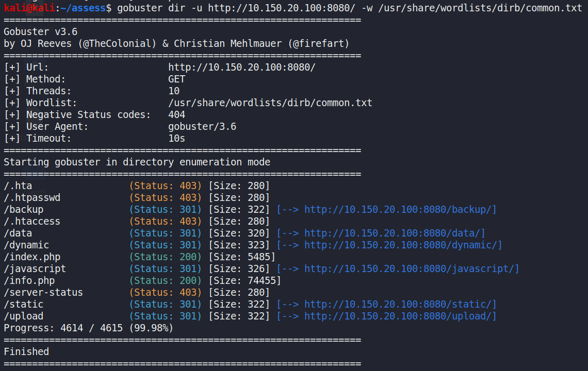
Task: Click the /index.php result path
Action: pyautogui.click(x=32, y=257)
